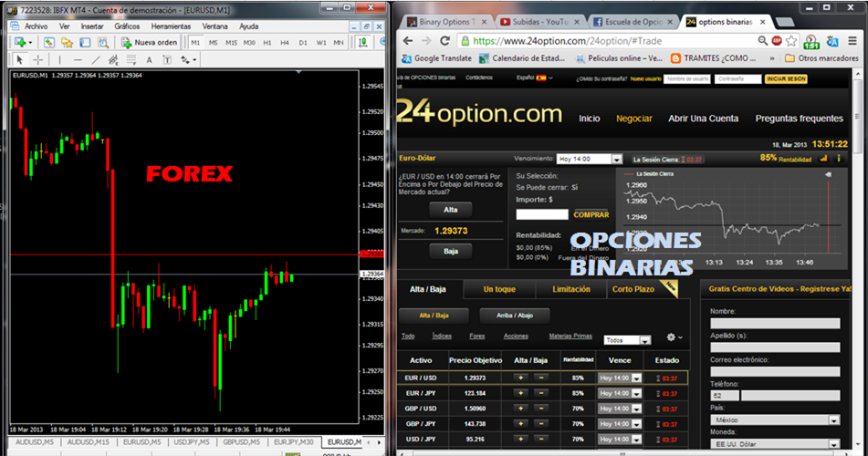
Task: Click the Baja button under Mercado
Action: [451, 251]
